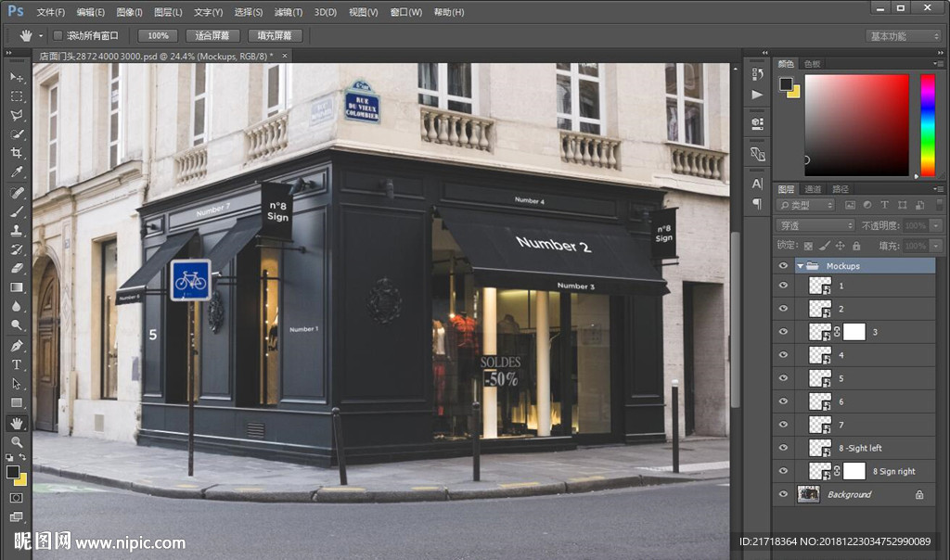Viewport: 950px width, 560px height.
Task: Open the layer blend mode dropdown
Action: click(815, 225)
